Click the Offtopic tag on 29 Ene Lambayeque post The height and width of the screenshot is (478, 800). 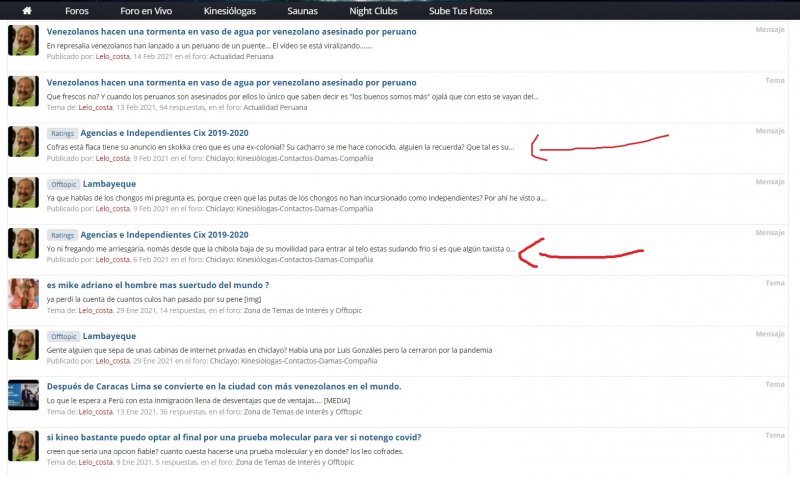click(x=64, y=336)
